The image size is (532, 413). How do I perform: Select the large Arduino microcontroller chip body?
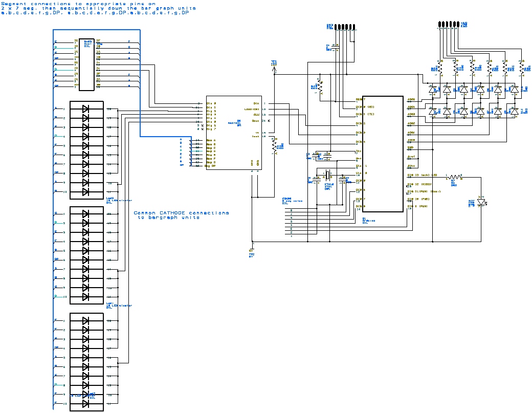pos(383,154)
